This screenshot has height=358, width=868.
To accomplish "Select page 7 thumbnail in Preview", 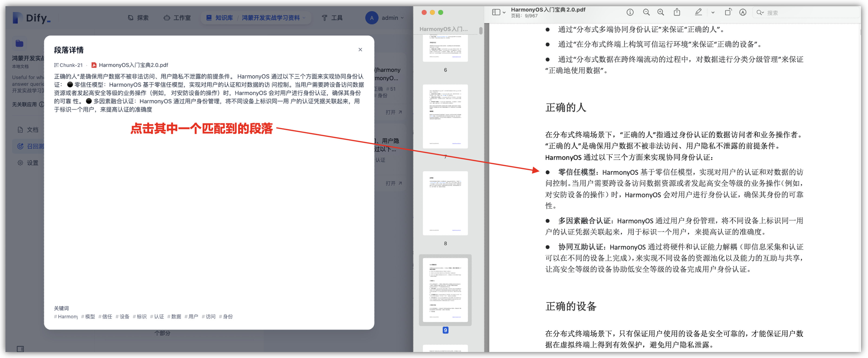I will coord(445,116).
